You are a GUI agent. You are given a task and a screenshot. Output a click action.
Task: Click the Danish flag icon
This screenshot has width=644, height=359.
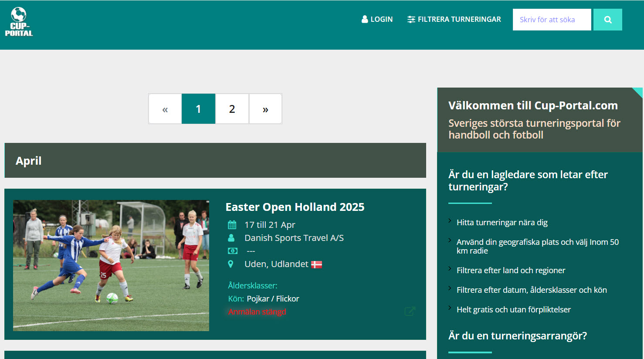tap(316, 264)
